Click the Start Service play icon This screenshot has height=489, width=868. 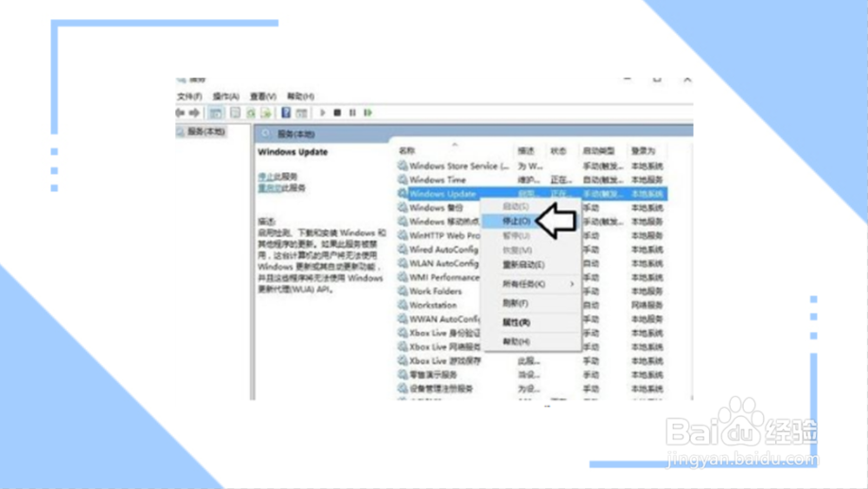point(323,113)
